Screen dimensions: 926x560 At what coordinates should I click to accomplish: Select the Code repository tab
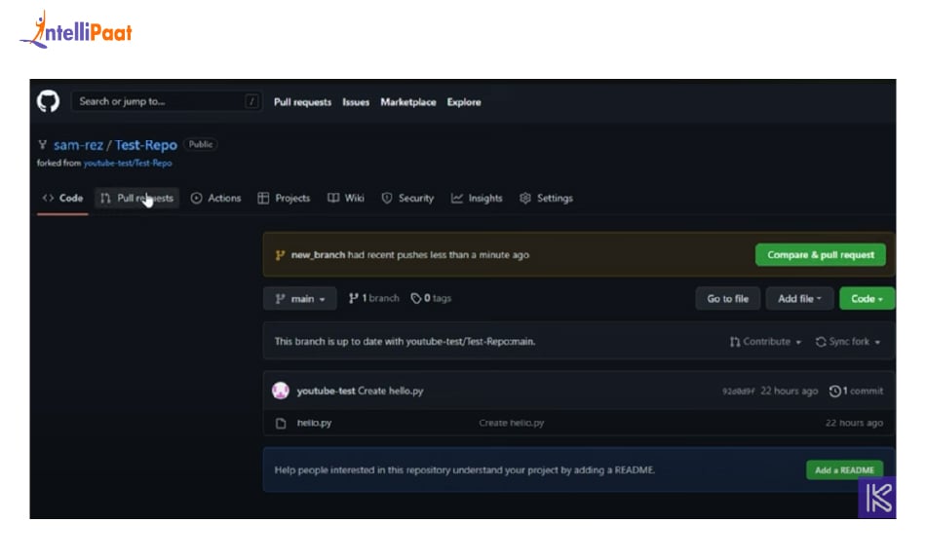tap(62, 199)
